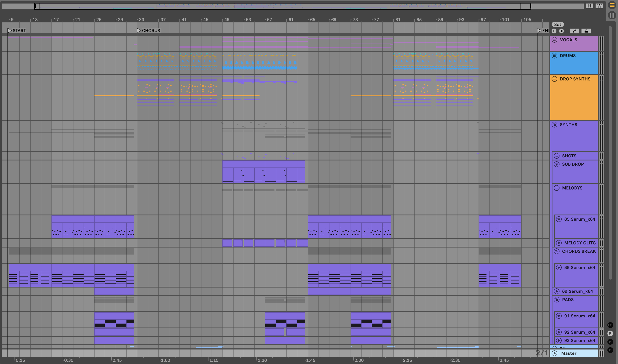Viewport: 618px width, 364px height.
Task: Select the DROP SYNTHS track header name
Action: (575, 79)
